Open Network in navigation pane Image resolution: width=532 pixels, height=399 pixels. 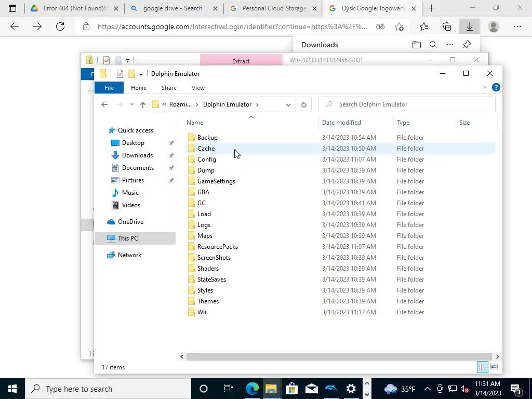129,255
